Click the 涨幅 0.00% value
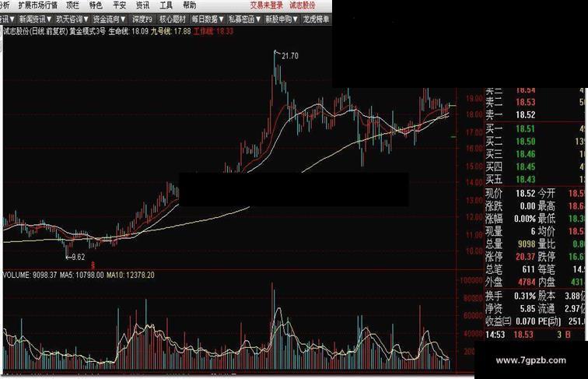588x379 pixels. tap(525, 219)
